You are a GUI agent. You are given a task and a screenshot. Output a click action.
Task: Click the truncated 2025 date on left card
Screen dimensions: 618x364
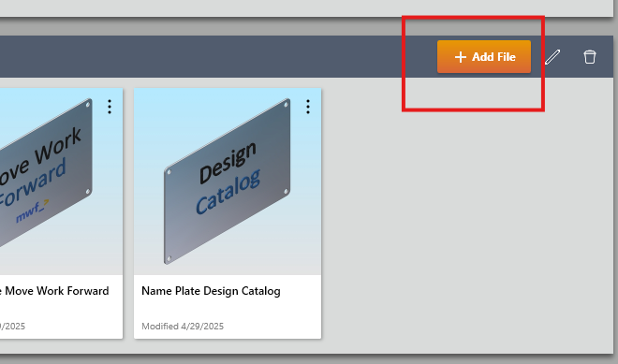[x=12, y=327]
